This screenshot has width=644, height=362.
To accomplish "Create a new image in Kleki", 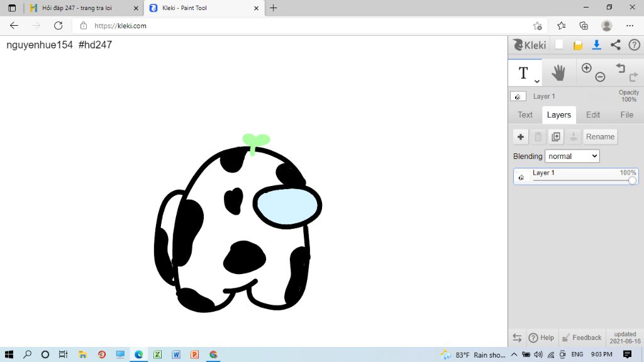I will 559,45.
